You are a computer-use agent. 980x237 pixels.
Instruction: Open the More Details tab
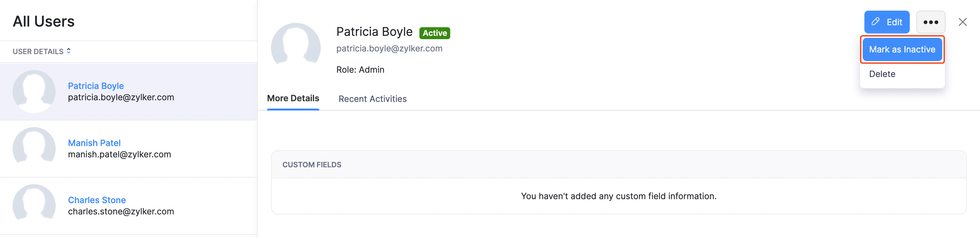[293, 98]
